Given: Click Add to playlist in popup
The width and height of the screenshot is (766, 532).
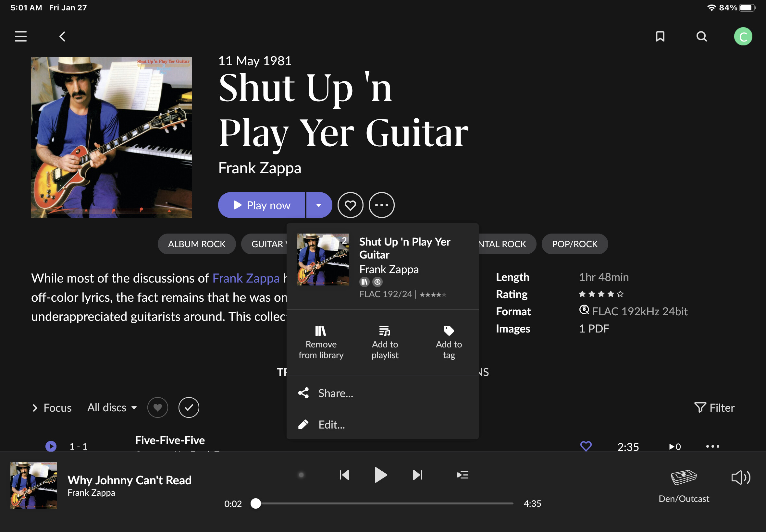Looking at the screenshot, I should click(x=385, y=343).
